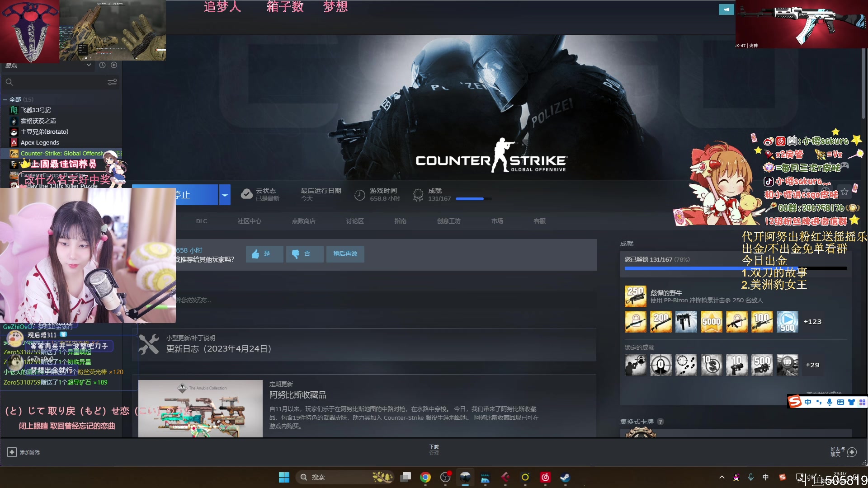Open the Sogou logo on the IME toolbar
Image resolution: width=868 pixels, height=488 pixels.
point(795,402)
